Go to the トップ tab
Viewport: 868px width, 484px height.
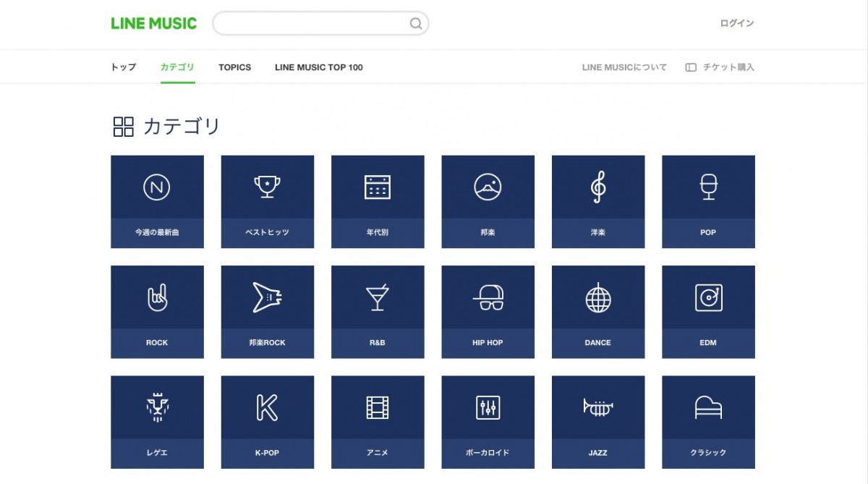(123, 67)
